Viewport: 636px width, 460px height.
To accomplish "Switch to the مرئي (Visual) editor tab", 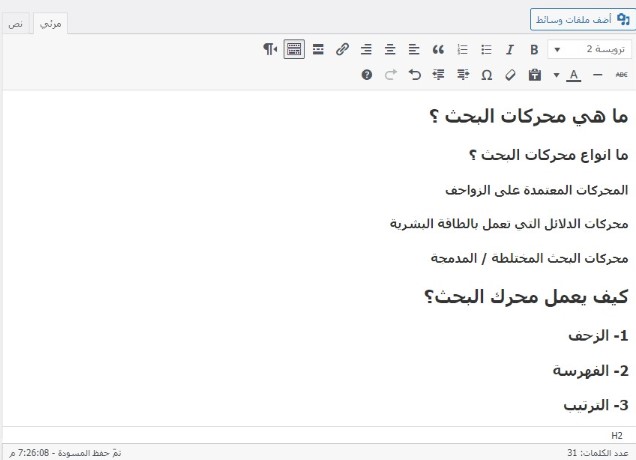I will pyautogui.click(x=50, y=24).
